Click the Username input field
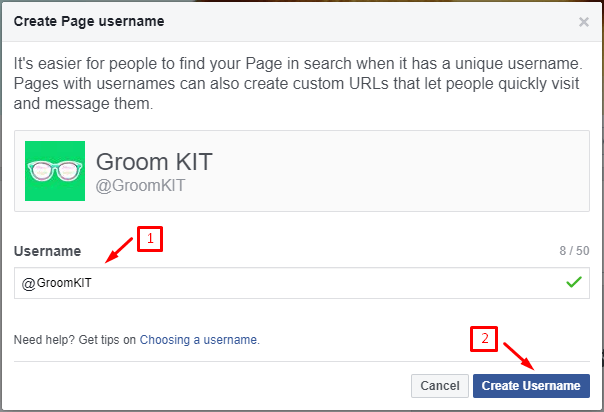The image size is (604, 412). 302,283
